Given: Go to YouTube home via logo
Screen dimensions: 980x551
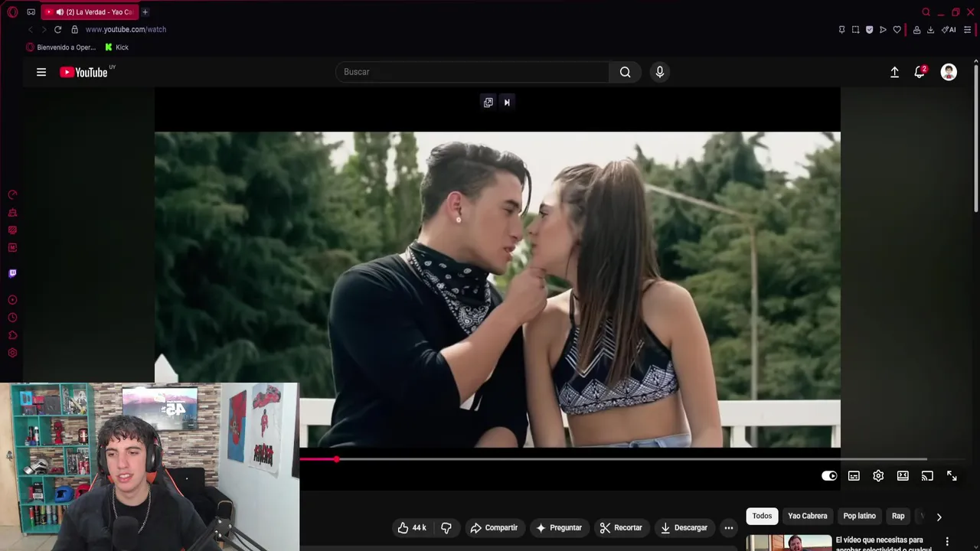Looking at the screenshot, I should [83, 72].
